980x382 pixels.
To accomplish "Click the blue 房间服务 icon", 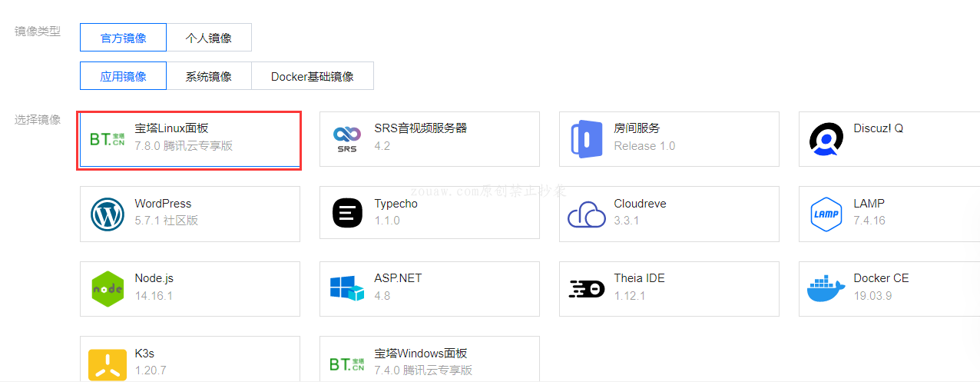I will (586, 139).
